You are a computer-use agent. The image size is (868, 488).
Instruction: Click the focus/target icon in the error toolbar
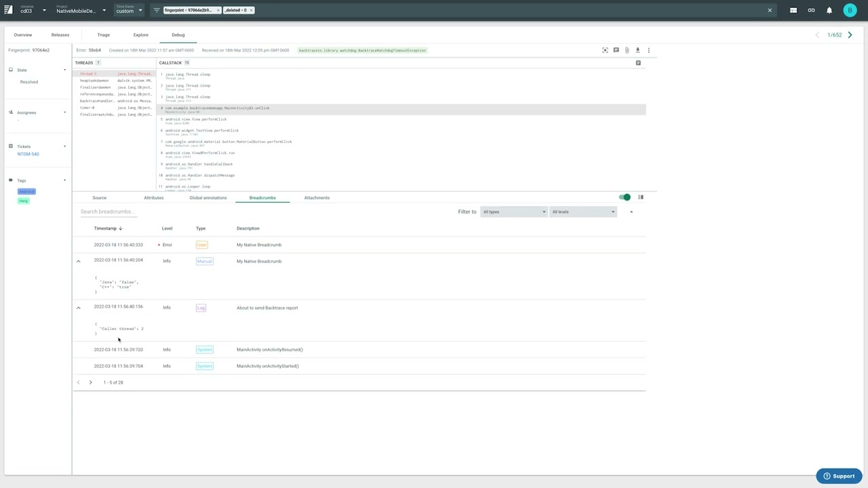[605, 50]
